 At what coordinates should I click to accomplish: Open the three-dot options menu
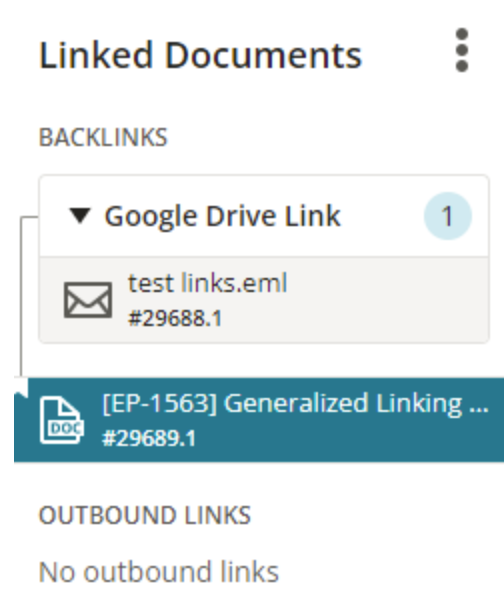pos(462,50)
